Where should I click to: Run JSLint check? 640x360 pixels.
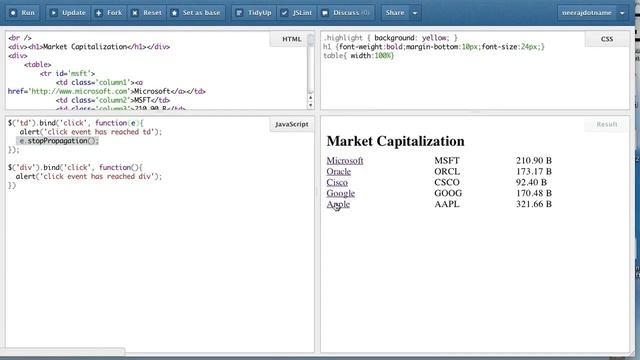(297, 13)
